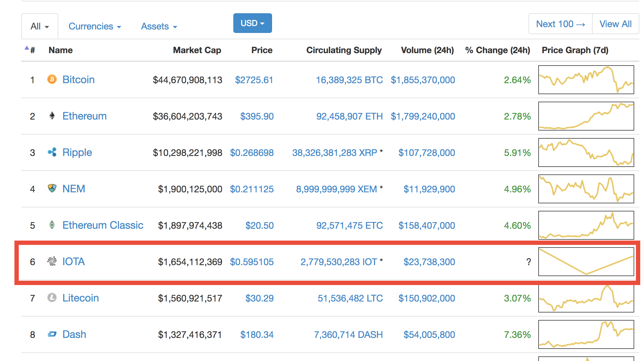This screenshot has height=361, width=644.
Task: Open the IOTA name link
Action: click(74, 261)
